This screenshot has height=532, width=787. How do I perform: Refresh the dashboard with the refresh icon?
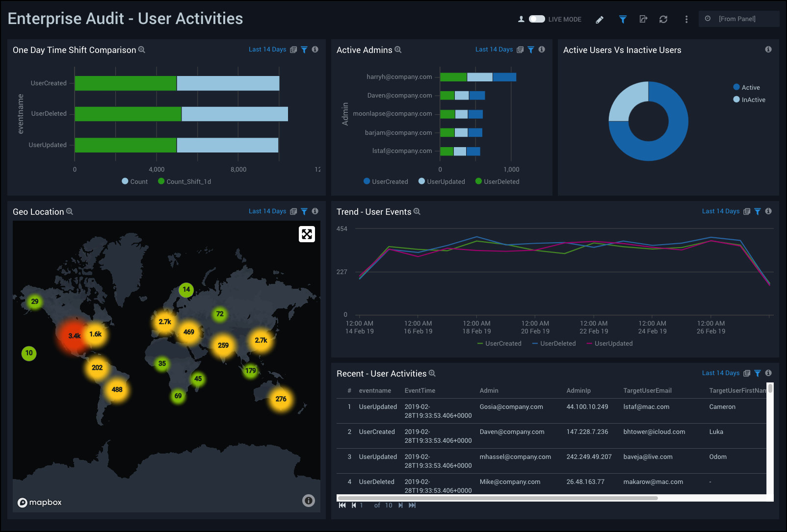(x=663, y=19)
